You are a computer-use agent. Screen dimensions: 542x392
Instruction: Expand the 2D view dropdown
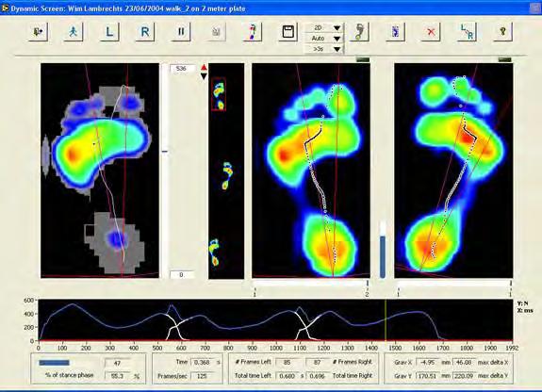tap(337, 28)
